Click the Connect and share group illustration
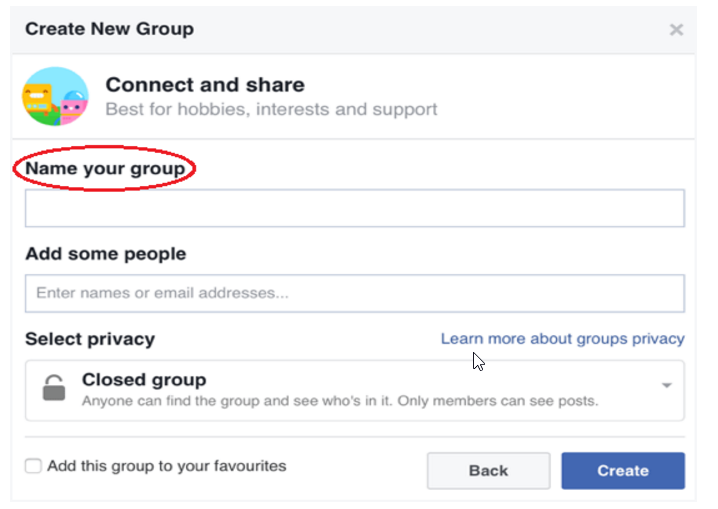 55,96
